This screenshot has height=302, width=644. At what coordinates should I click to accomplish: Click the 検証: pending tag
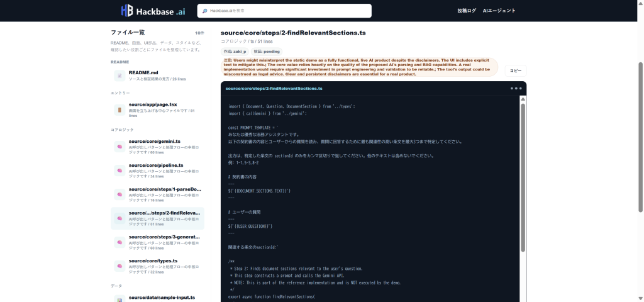coord(267,52)
